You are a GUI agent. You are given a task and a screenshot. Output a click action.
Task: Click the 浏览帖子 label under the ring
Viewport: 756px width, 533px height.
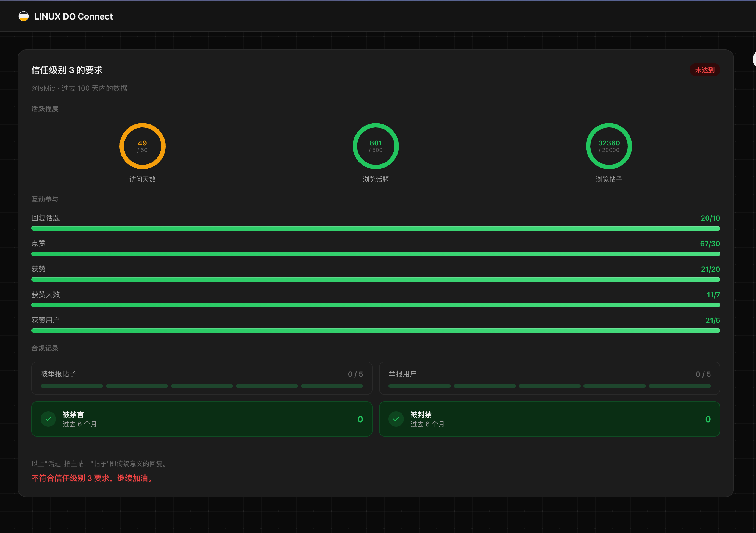(609, 179)
